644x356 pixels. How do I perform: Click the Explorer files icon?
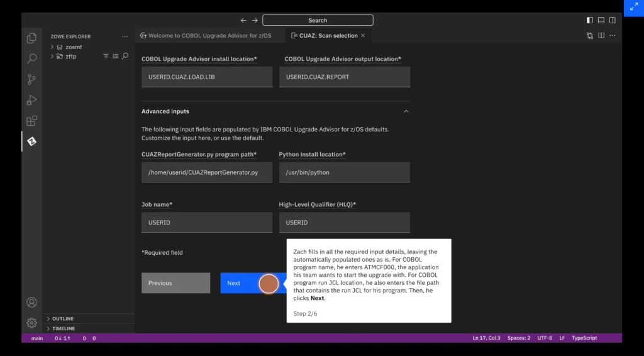click(x=31, y=38)
